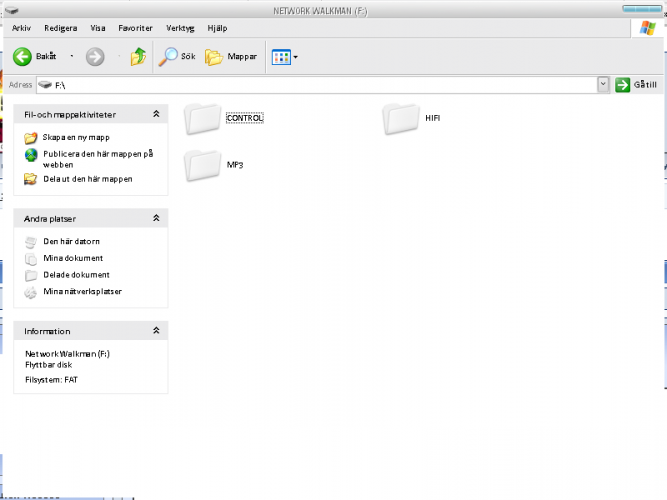Go up one folder level icon
667x500 pixels.
[x=138, y=57]
